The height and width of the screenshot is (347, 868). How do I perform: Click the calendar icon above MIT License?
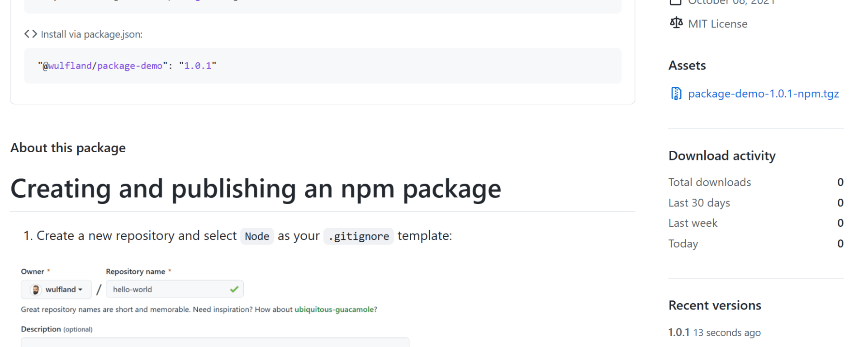pos(675,2)
